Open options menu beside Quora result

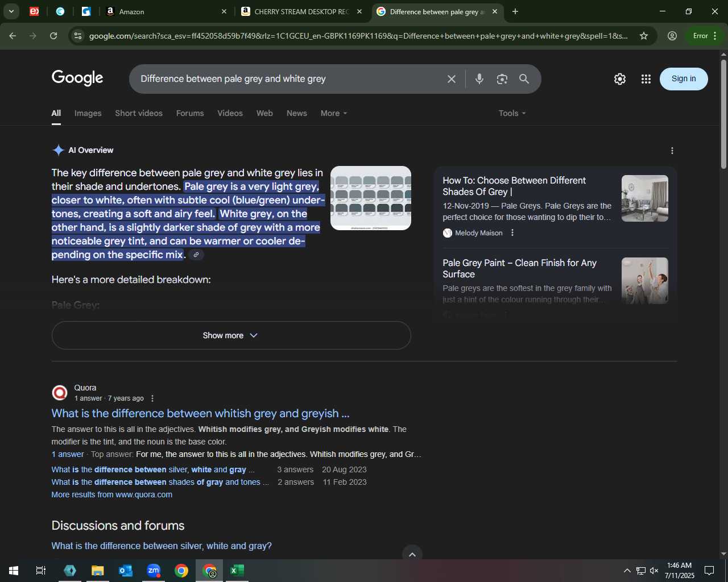(152, 398)
